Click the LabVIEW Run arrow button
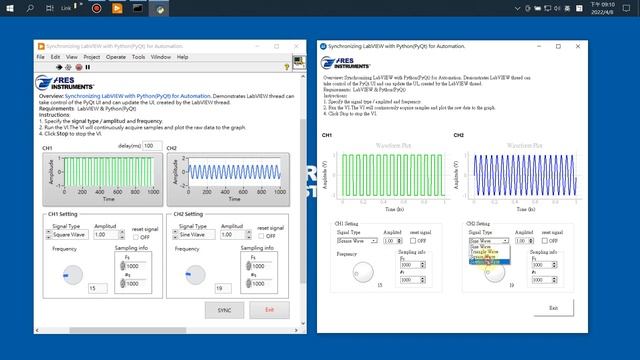This screenshot has height=360, width=640. pyautogui.click(x=59, y=67)
